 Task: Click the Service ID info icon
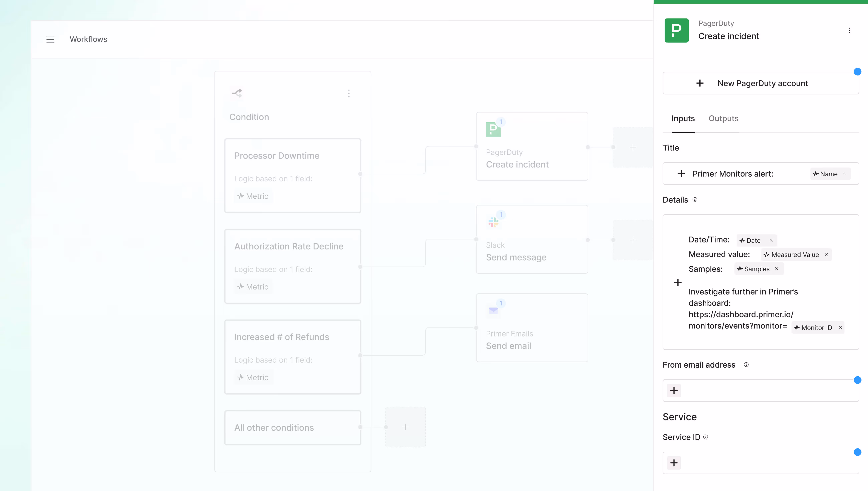pos(706,437)
